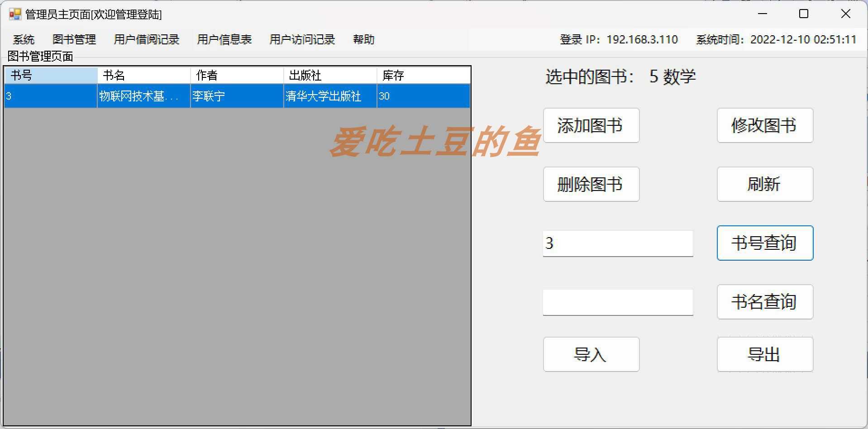The image size is (868, 429).
Task: Click the 刷新 button
Action: coord(764,184)
